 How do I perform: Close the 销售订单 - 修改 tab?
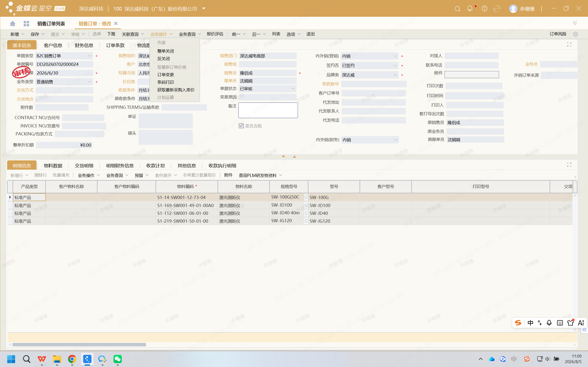point(116,24)
